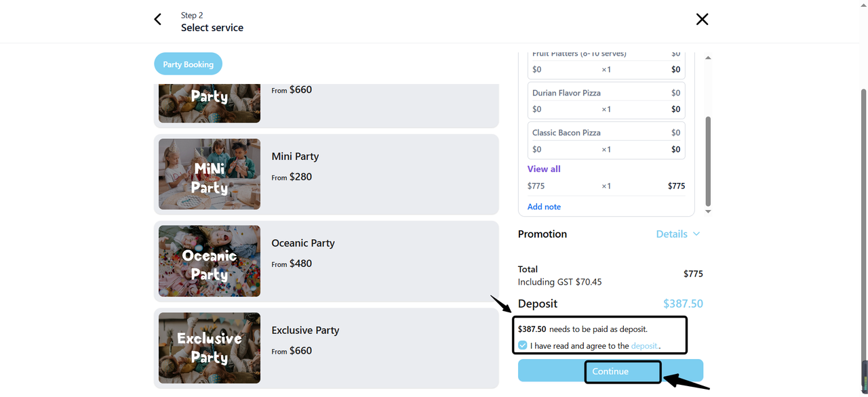
Task: Select the Party Booking tab
Action: tap(188, 64)
